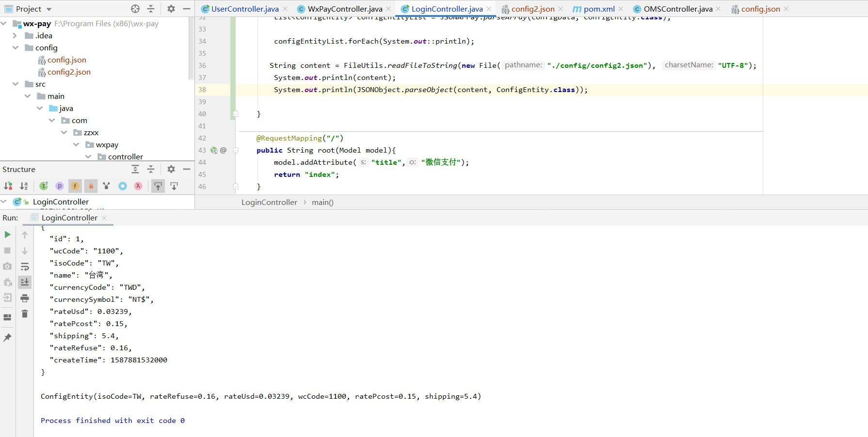Clear run console with trash icon
This screenshot has width=868, height=437.
pos(25,314)
